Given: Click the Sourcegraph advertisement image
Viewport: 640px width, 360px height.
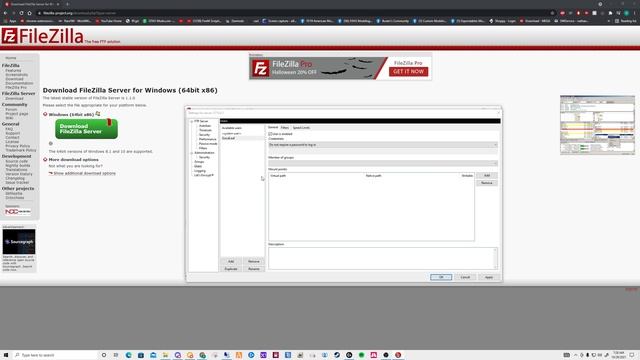Looking at the screenshot, I should click(19, 242).
